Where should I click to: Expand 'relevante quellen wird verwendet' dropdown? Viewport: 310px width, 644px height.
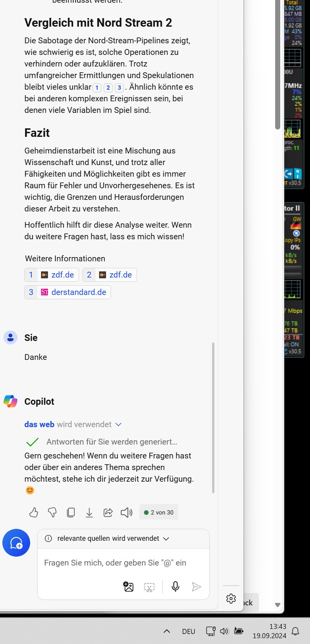coord(166,539)
